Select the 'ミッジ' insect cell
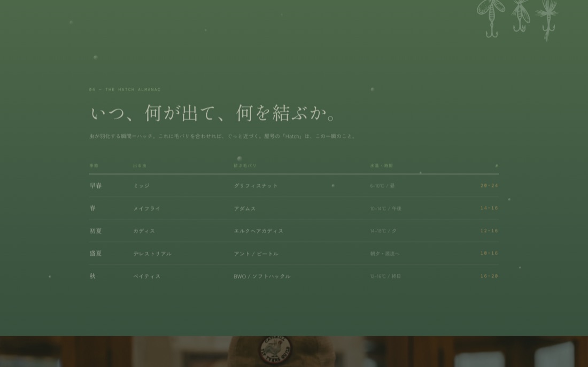 141,185
